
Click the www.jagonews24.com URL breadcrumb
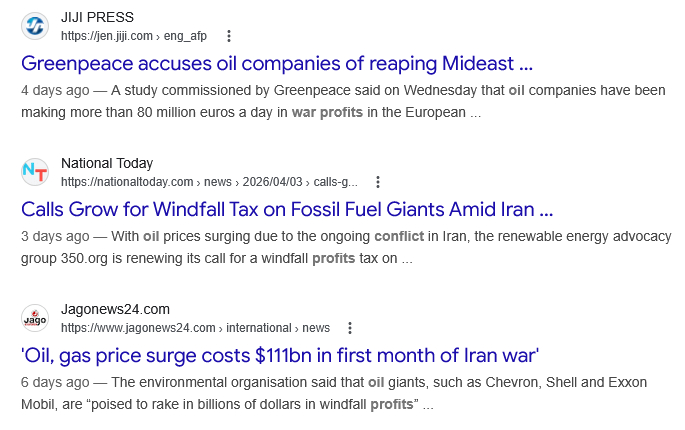point(195,328)
